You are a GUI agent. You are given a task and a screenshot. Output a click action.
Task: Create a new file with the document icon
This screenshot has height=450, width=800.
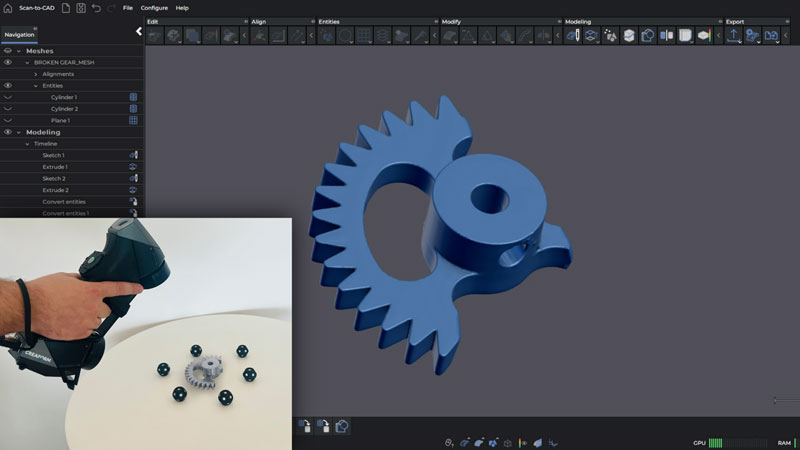pos(64,7)
